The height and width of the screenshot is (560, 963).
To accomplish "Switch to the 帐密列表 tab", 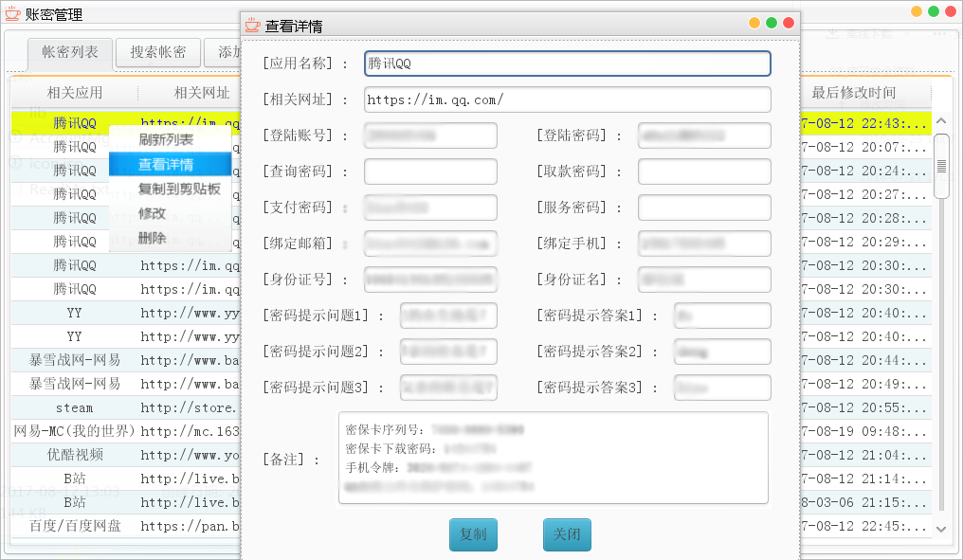I will click(70, 52).
